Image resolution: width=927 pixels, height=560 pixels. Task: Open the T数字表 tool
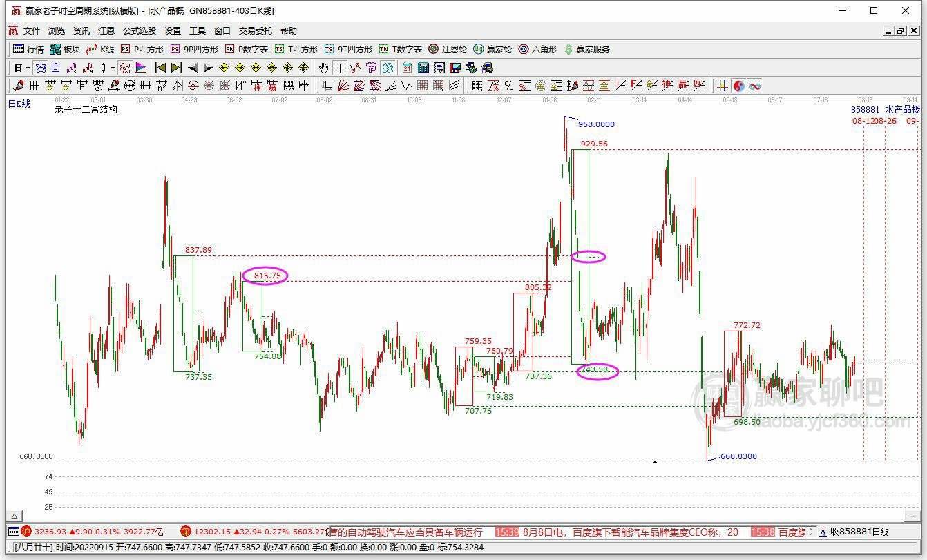(401, 49)
